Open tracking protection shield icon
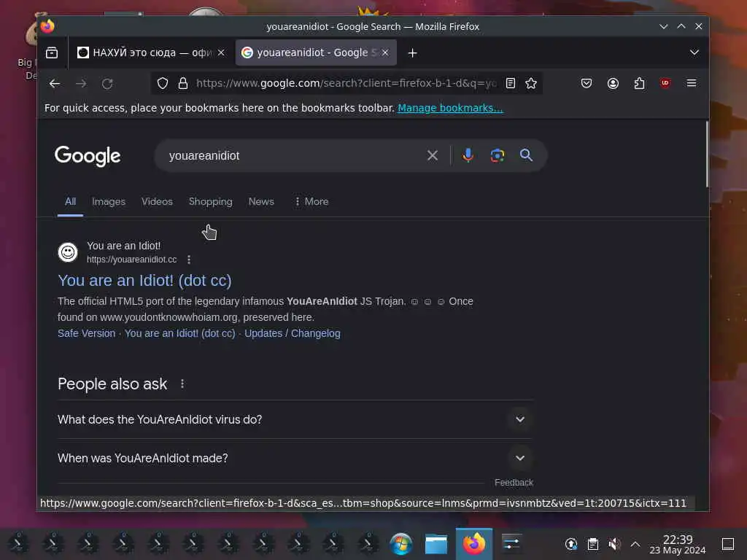 (163, 83)
